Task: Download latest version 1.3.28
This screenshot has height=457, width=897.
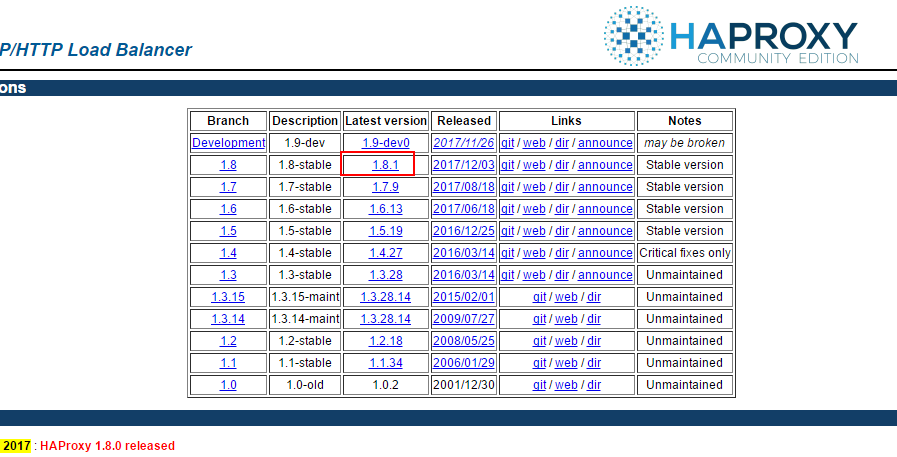Action: [386, 275]
